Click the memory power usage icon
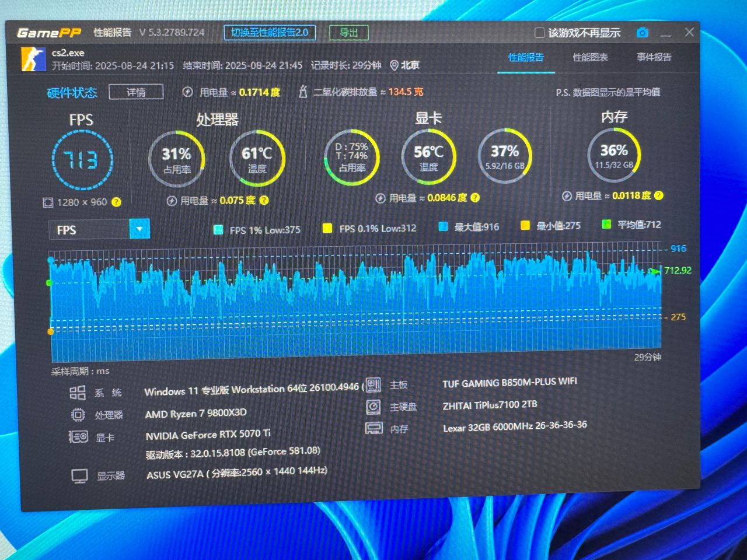The image size is (747, 560). click(x=567, y=196)
